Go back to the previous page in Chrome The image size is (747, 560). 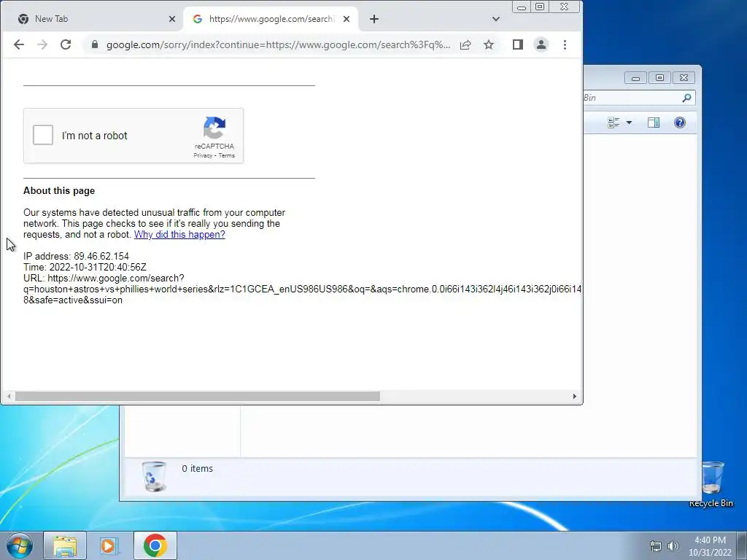point(19,44)
